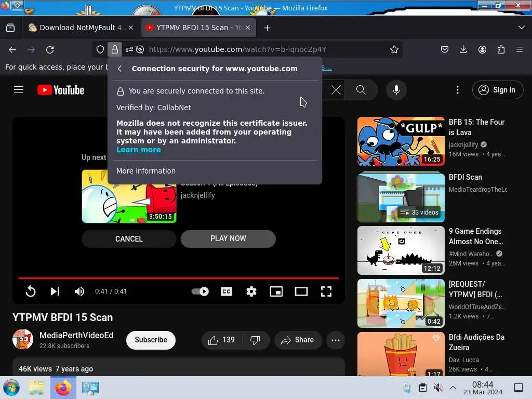Open File Explorer from the taskbar
The image size is (532, 399).
click(x=36, y=388)
